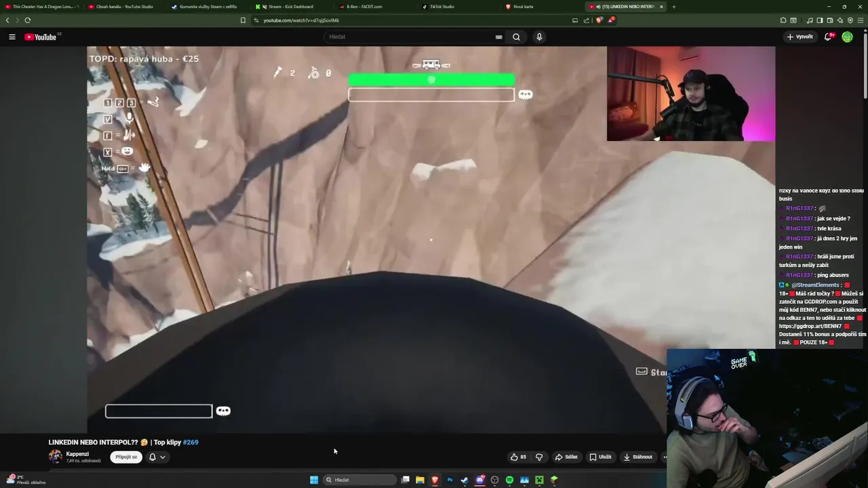Open browser main hamburger menu
This screenshot has width=868, height=488.
[861, 20]
